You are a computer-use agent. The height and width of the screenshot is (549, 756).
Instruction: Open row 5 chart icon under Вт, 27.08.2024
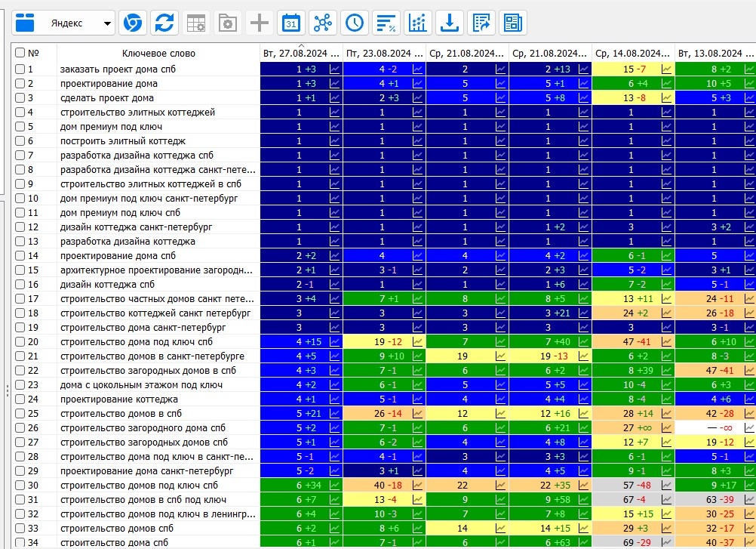pos(334,127)
